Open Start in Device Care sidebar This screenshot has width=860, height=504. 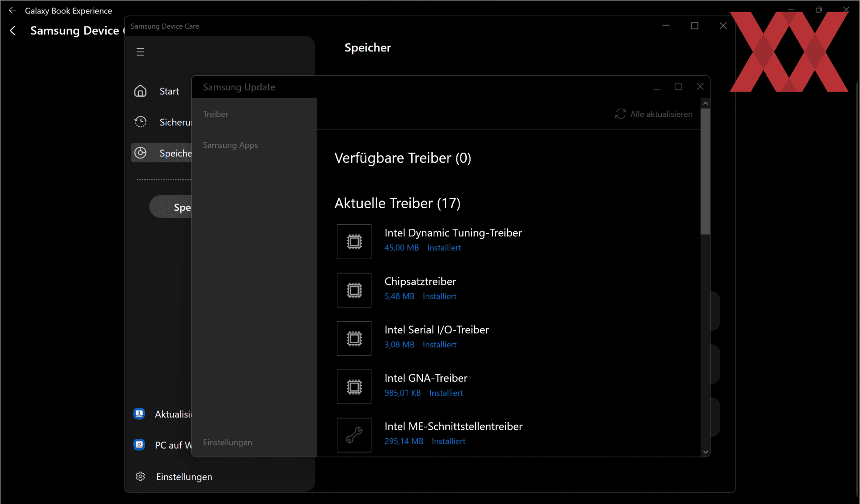(x=169, y=91)
